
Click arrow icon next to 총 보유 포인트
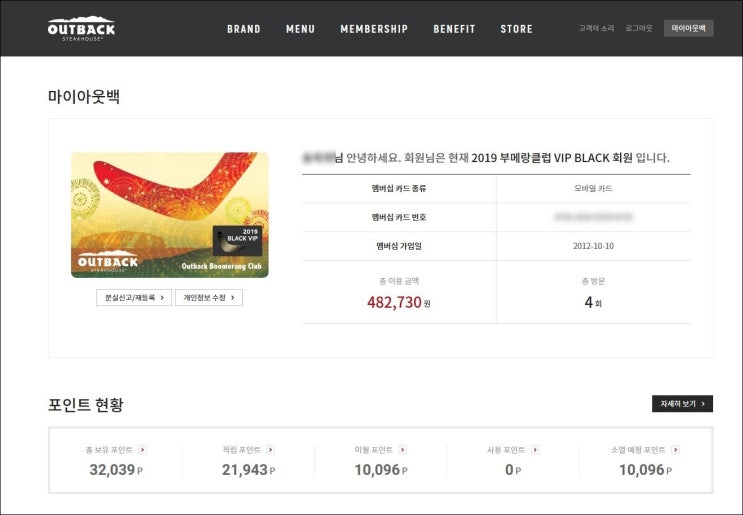[x=143, y=450]
